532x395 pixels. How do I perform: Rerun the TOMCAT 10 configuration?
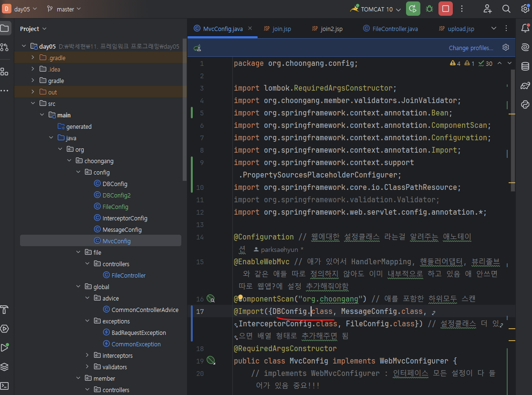[413, 9]
